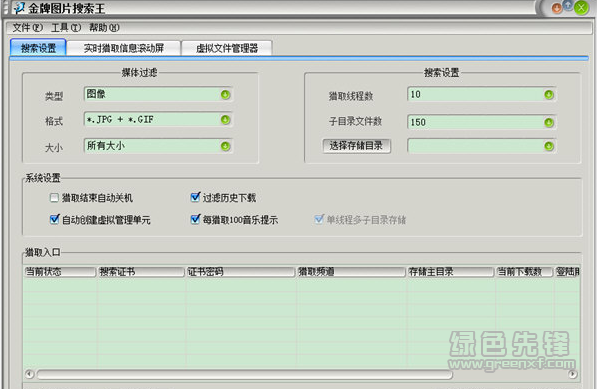Expand the storage directory dropdown arrow
The image size is (597, 389).
[549, 146]
